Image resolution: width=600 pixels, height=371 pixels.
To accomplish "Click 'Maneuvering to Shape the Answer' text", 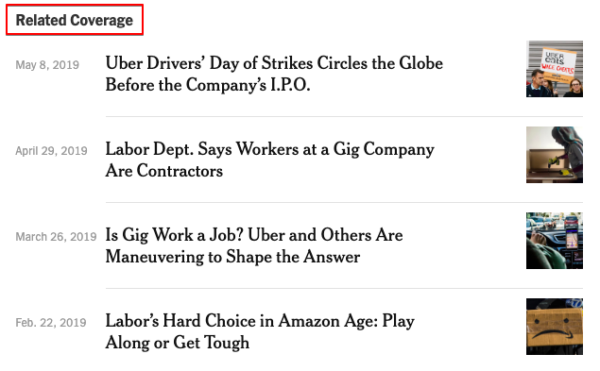I will pos(233,257).
